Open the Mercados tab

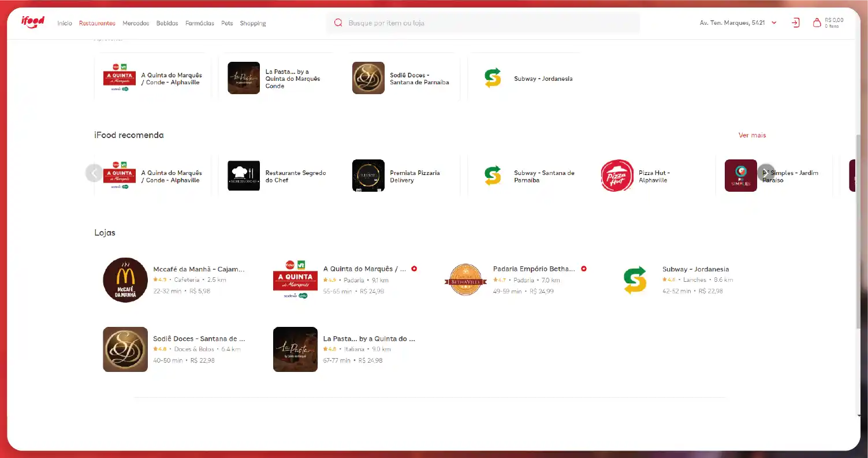point(136,23)
